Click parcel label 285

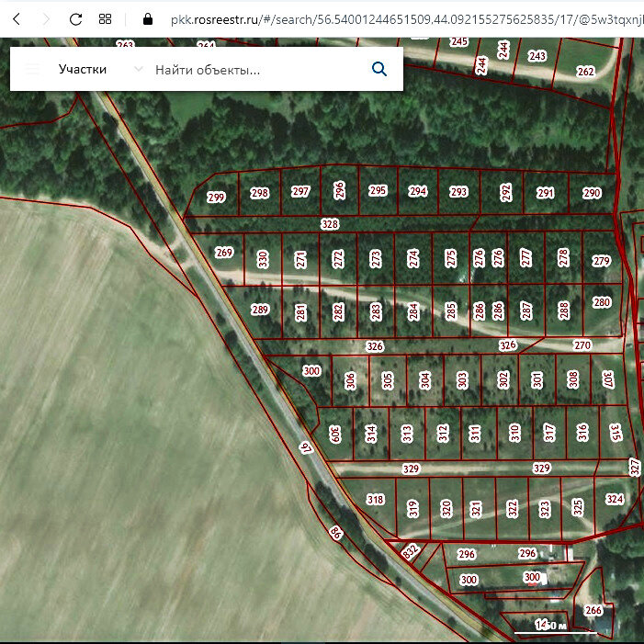(x=450, y=311)
